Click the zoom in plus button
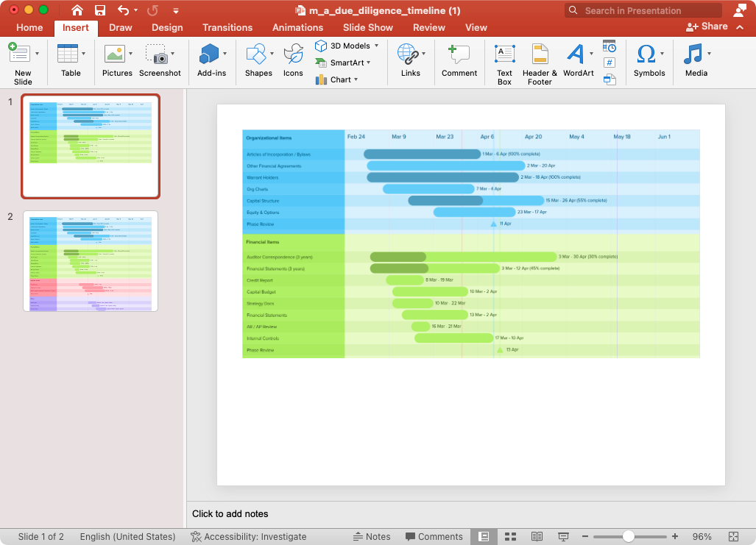 click(x=675, y=536)
